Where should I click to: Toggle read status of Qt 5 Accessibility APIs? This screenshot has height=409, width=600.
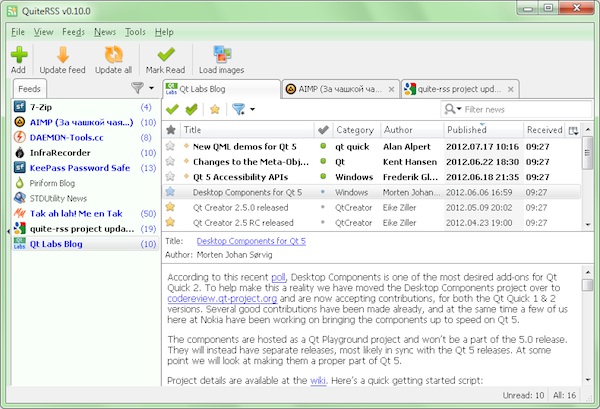pyautogui.click(x=323, y=176)
